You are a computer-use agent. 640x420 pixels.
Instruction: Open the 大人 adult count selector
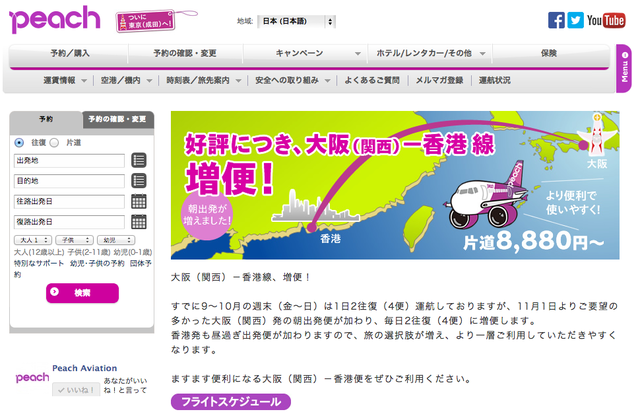tap(33, 240)
